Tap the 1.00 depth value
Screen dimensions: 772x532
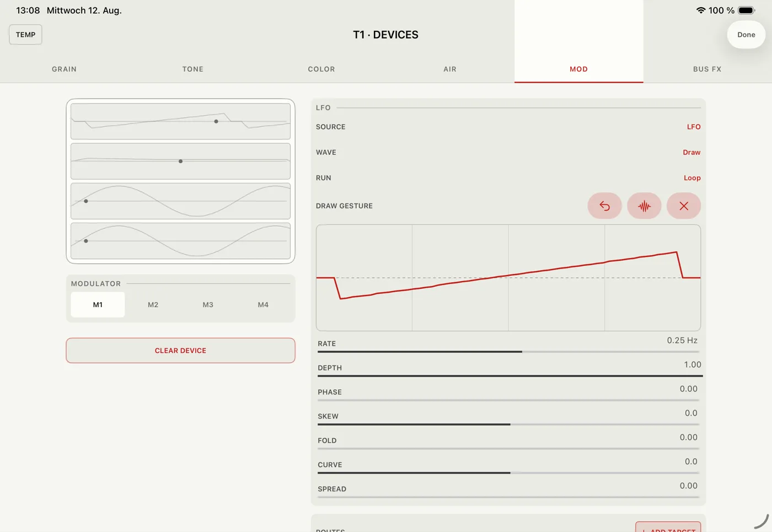[x=693, y=364]
